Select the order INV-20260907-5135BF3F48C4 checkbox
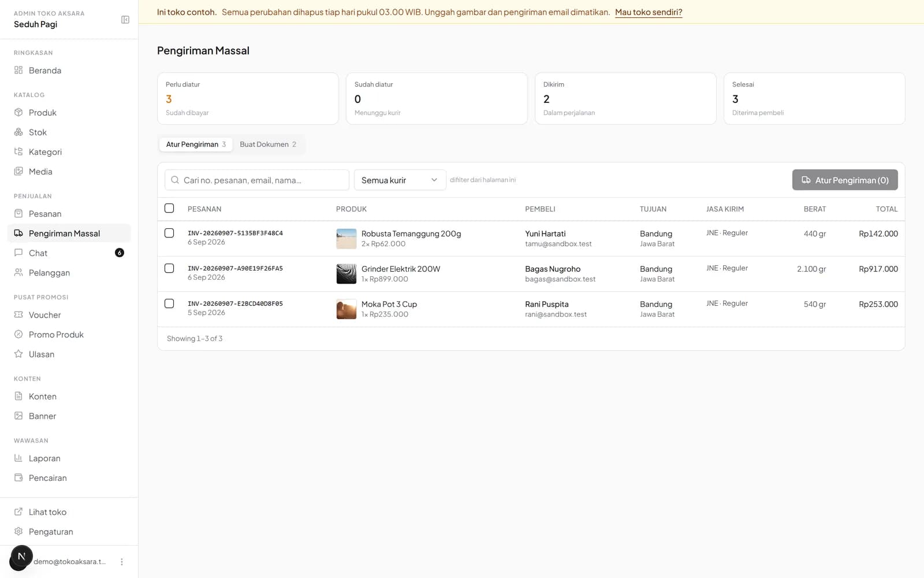 point(169,233)
